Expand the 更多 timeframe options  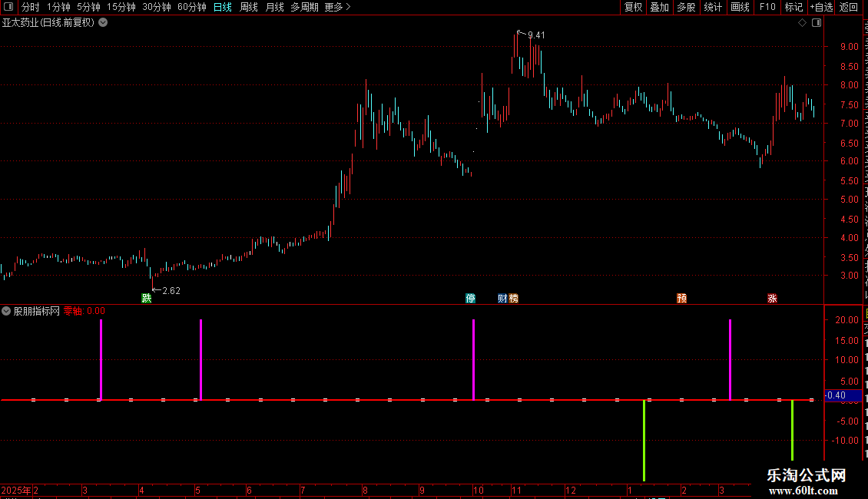337,7
